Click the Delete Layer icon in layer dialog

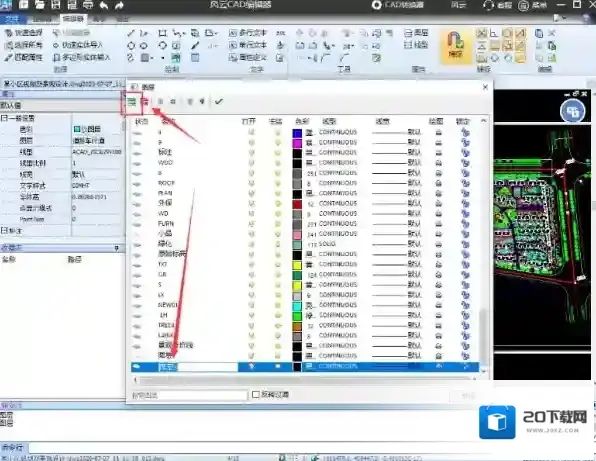point(144,101)
